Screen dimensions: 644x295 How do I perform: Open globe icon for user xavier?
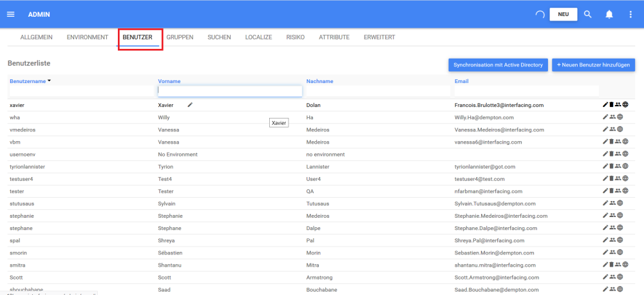click(x=625, y=105)
